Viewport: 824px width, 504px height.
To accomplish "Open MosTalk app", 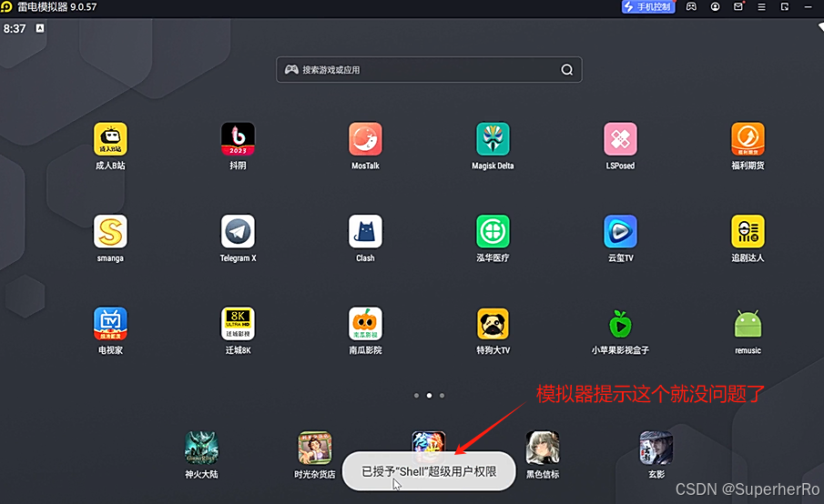I will click(365, 139).
